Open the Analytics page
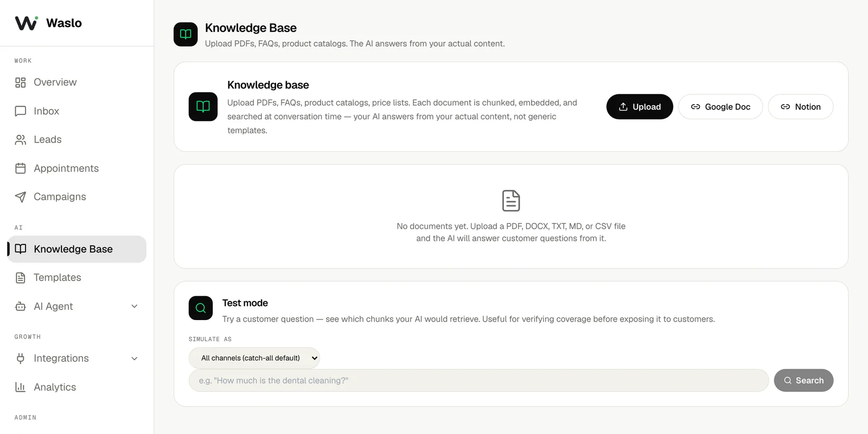This screenshot has height=434, width=868. [76, 387]
